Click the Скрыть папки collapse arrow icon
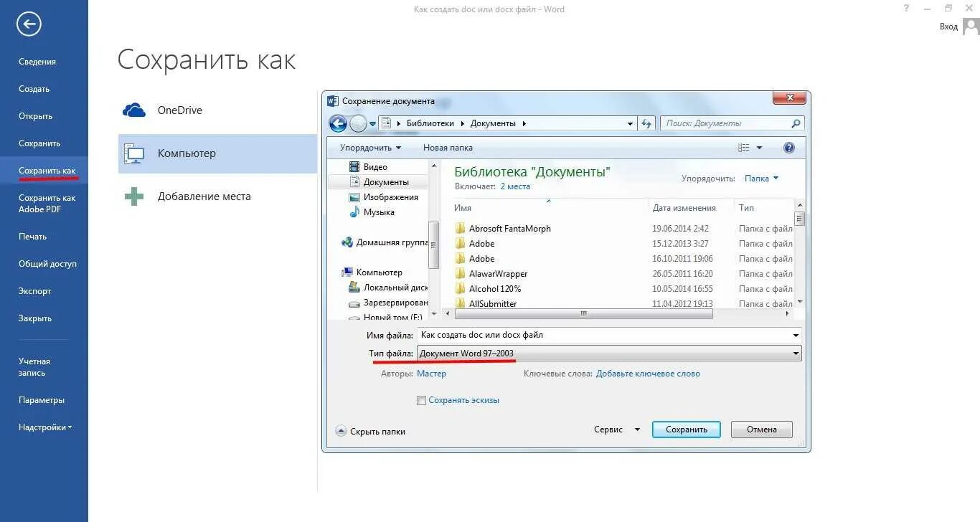The width and height of the screenshot is (980, 522). (341, 432)
